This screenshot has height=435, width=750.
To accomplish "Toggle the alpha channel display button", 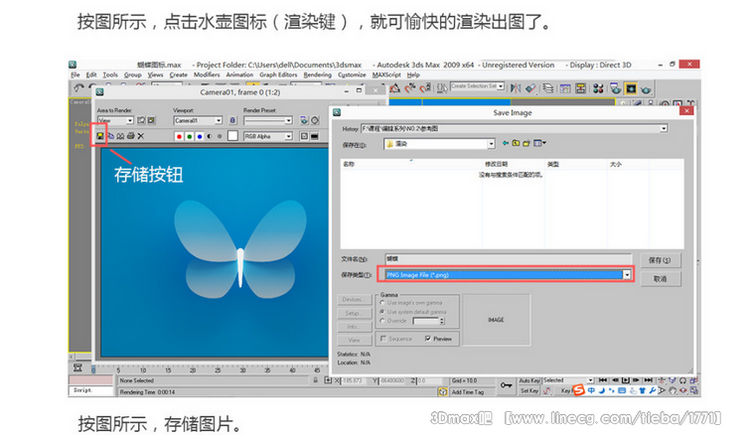I will (210, 136).
